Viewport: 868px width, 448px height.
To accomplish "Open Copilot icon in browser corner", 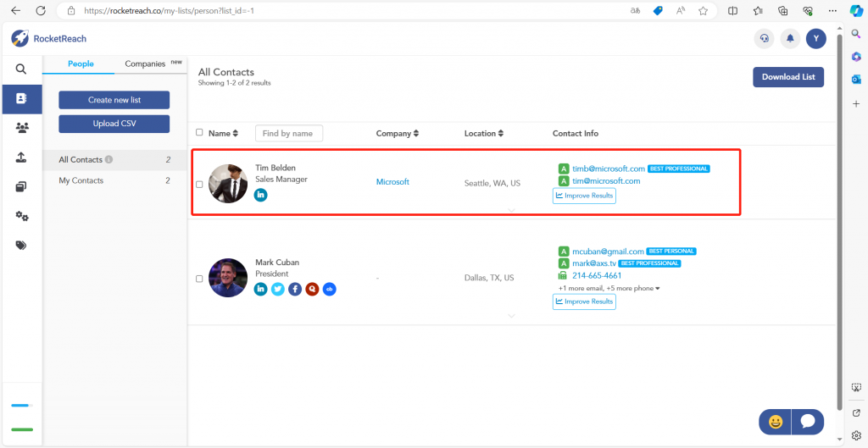I will pyautogui.click(x=856, y=10).
